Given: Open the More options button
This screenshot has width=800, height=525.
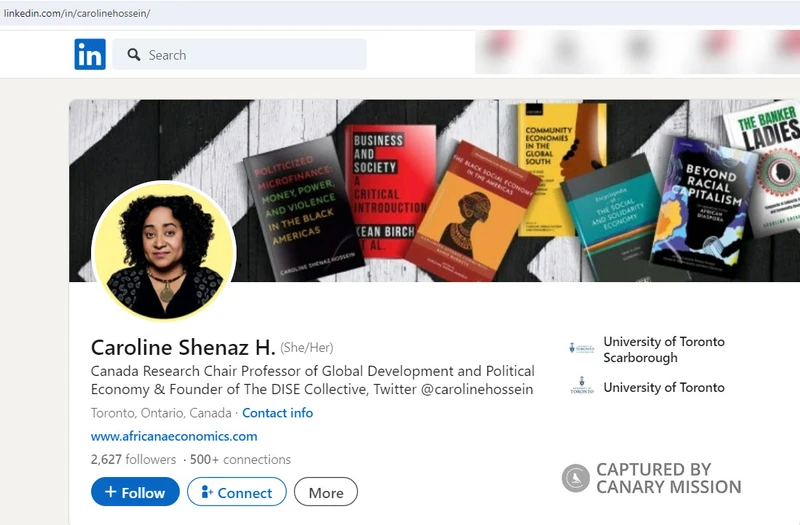Looking at the screenshot, I should (x=326, y=492).
